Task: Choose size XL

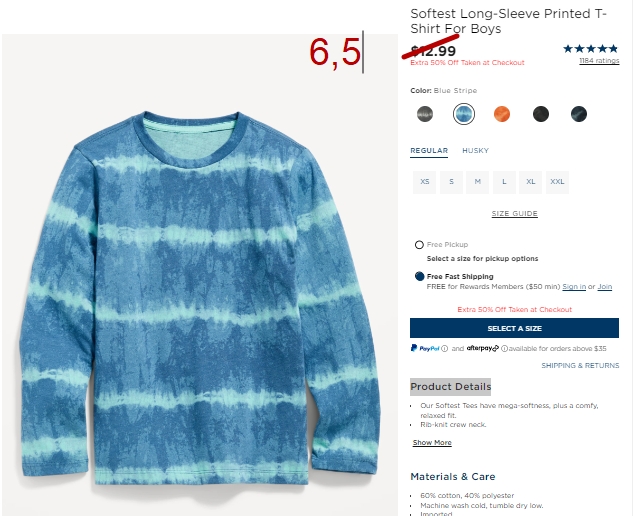Action: 530,182
